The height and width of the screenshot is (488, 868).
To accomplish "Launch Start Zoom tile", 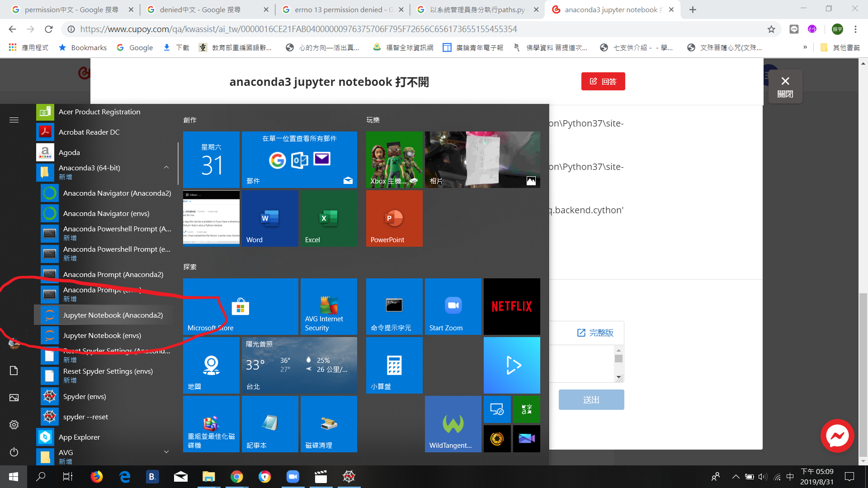I will (453, 306).
